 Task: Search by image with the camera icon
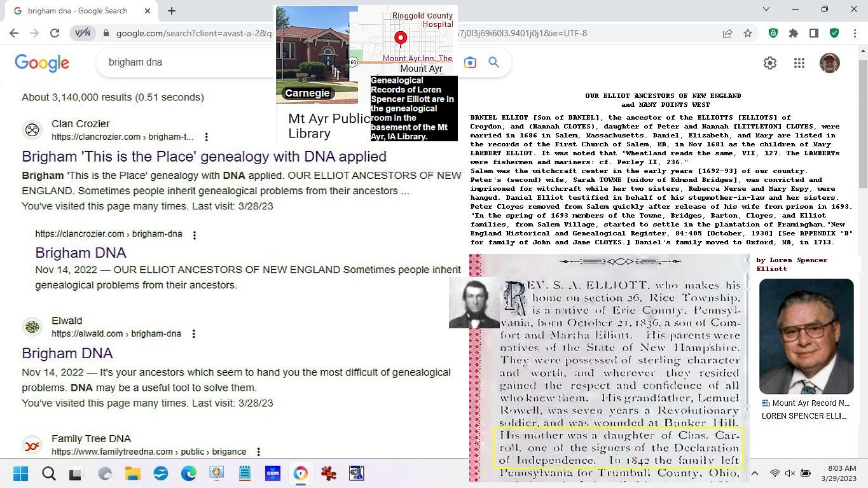tap(470, 62)
